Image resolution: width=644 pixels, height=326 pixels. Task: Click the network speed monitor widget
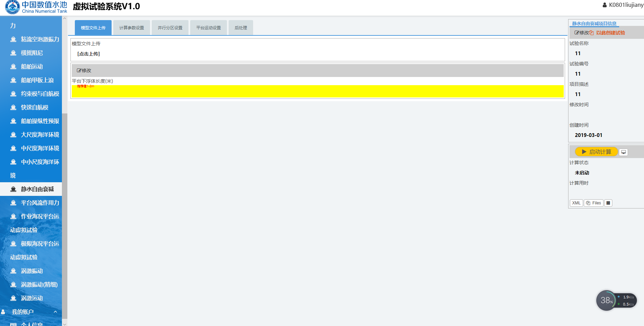coord(616,300)
